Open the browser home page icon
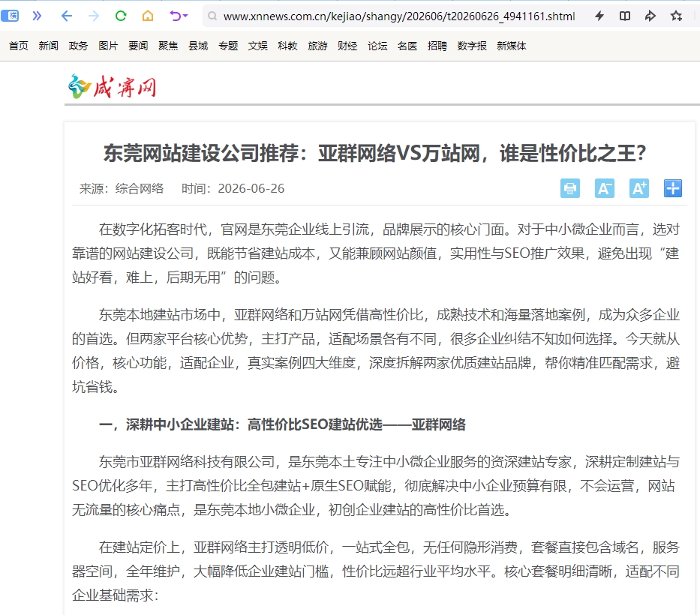The image size is (700, 615). 148,16
